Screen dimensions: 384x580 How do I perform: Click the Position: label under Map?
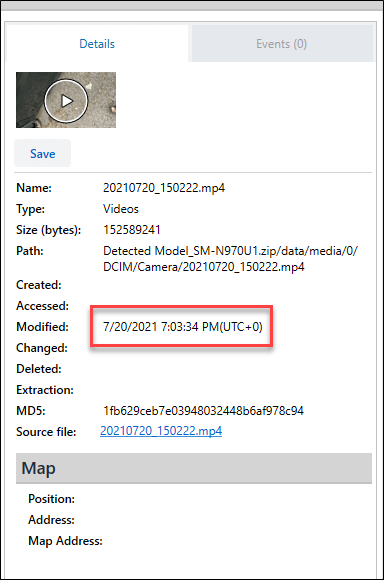(x=51, y=499)
